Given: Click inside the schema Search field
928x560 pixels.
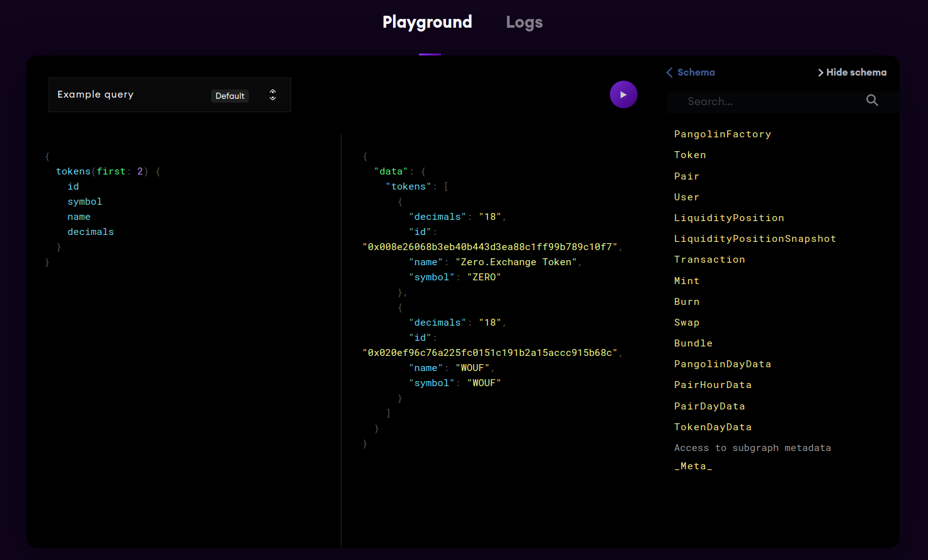Looking at the screenshot, I should tap(756, 101).
